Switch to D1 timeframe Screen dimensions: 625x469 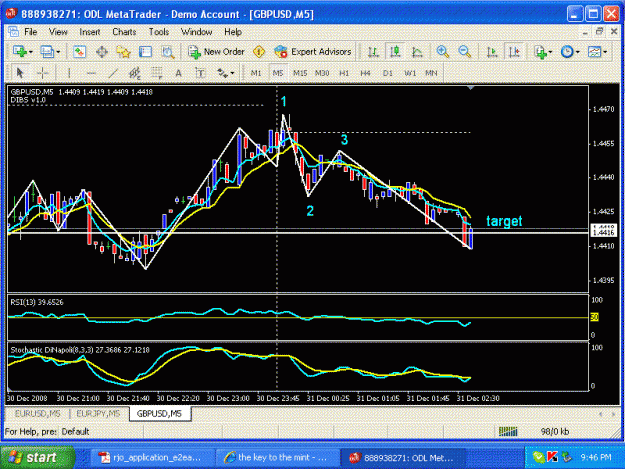coord(387,73)
